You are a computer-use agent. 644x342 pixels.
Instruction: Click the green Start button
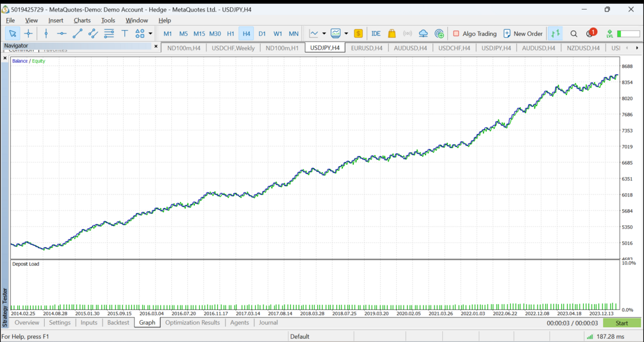click(622, 323)
